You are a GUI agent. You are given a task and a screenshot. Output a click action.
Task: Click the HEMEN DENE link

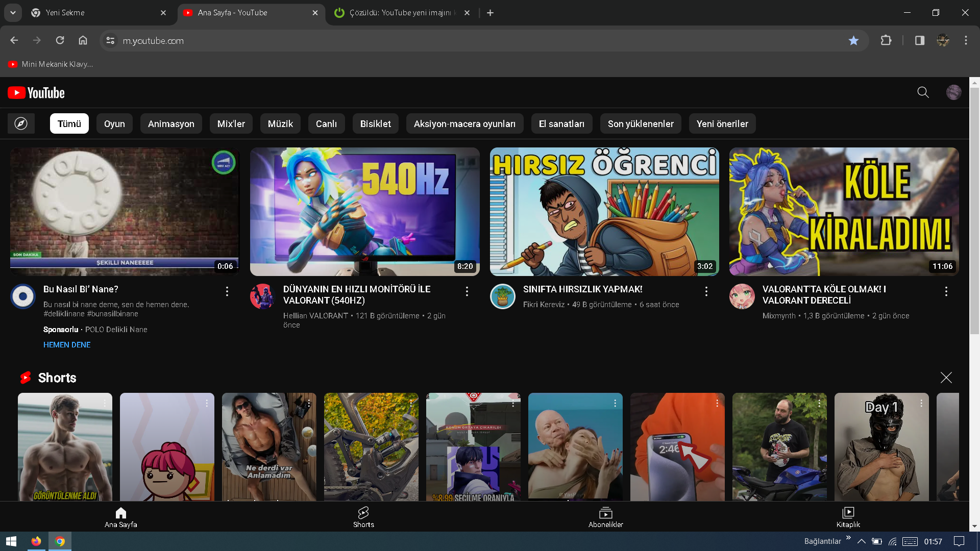point(67,345)
